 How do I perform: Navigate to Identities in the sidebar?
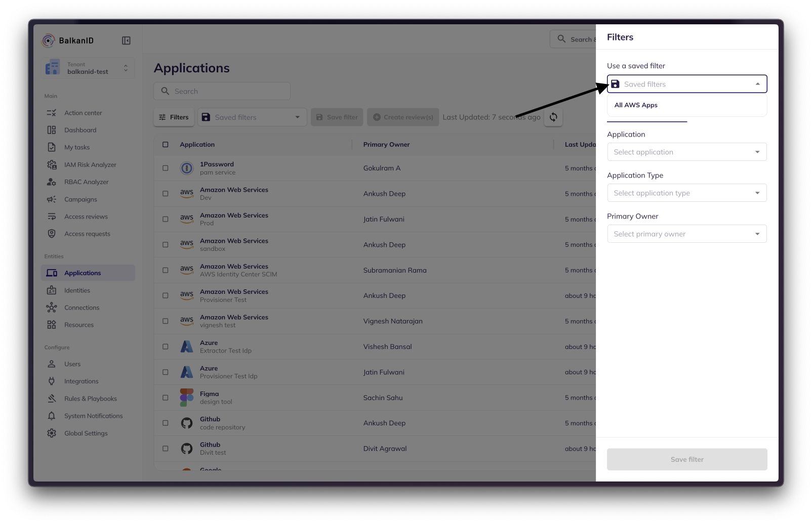pos(77,290)
